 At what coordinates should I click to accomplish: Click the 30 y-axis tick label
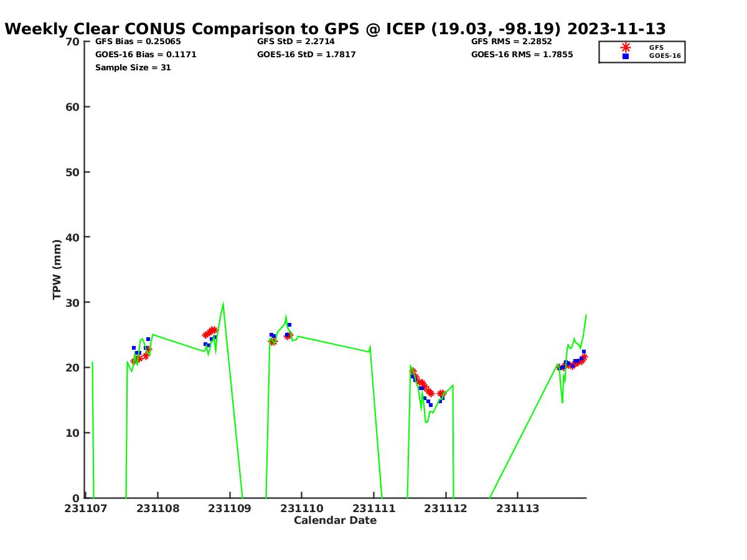coord(73,302)
